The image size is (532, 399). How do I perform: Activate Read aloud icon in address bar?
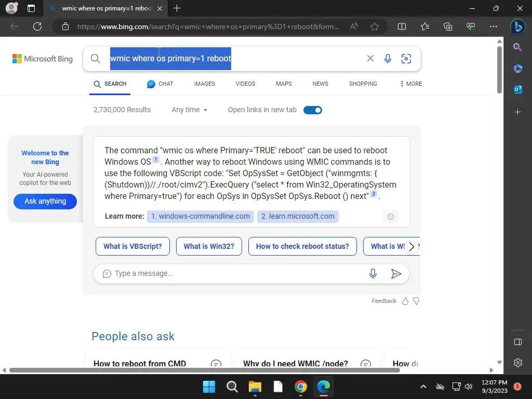click(354, 26)
